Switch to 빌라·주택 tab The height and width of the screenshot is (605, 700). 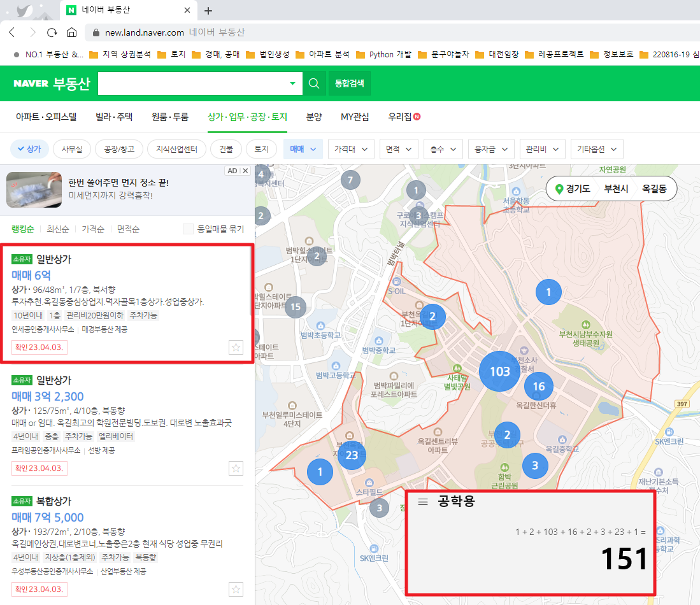[x=114, y=117]
